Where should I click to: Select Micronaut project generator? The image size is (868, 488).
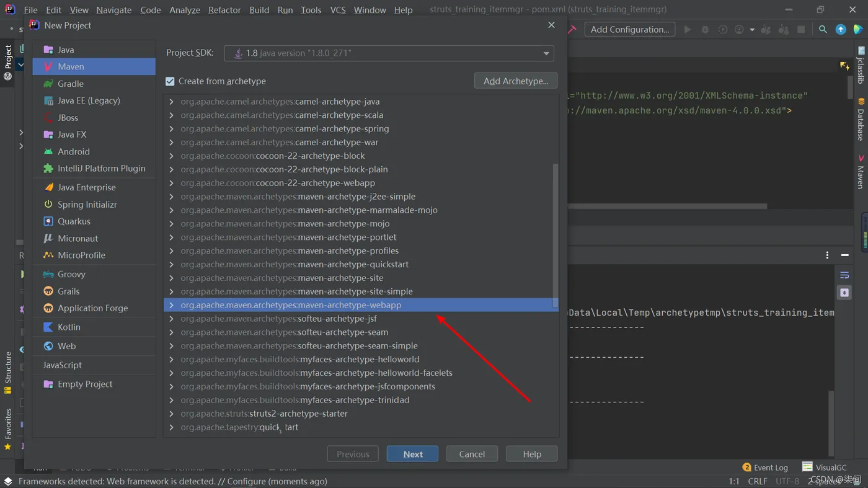[x=94, y=238]
